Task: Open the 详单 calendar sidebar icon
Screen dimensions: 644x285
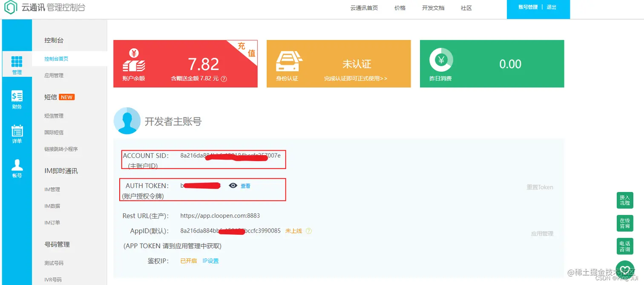Action: (17, 134)
